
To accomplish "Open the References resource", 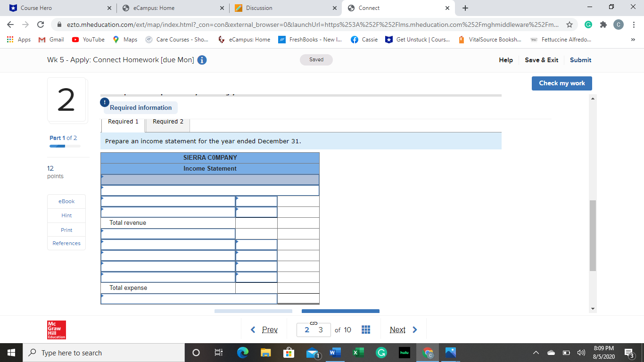I will (x=66, y=243).
